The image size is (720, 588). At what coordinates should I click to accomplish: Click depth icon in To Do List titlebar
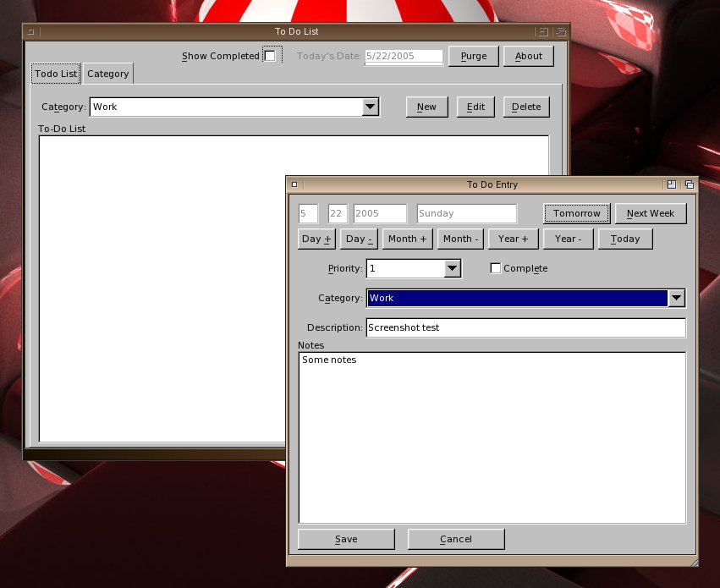coord(561,31)
